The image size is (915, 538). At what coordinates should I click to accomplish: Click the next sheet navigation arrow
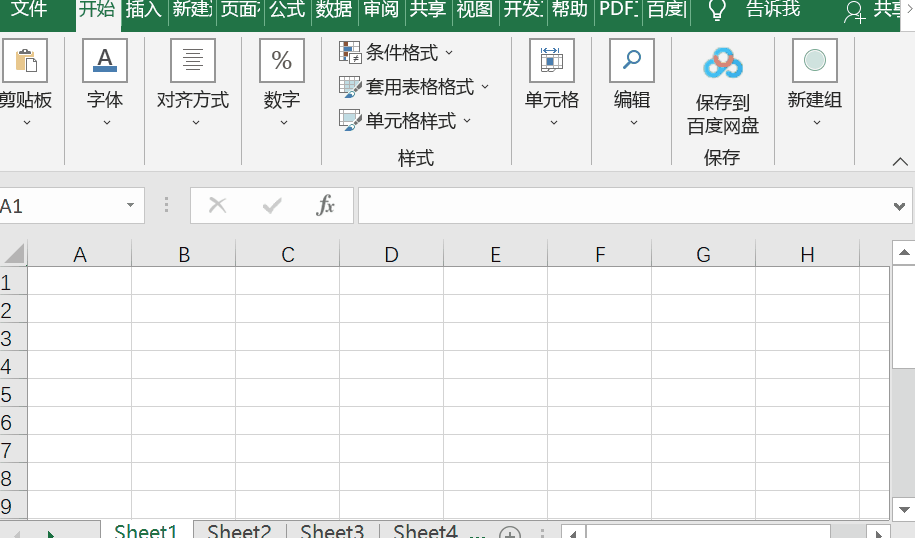pyautogui.click(x=51, y=533)
